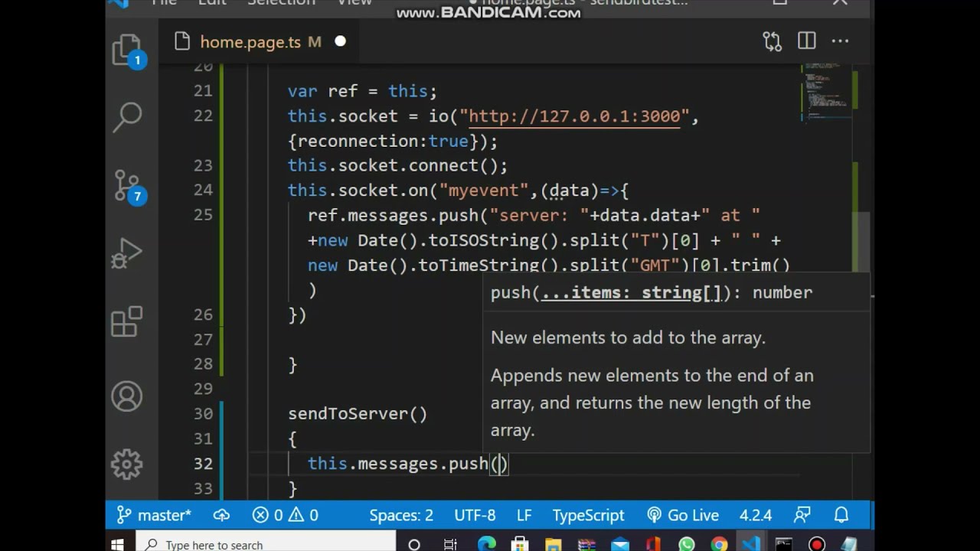980x551 pixels.
Task: Open the Search view in activity bar
Action: click(x=127, y=116)
